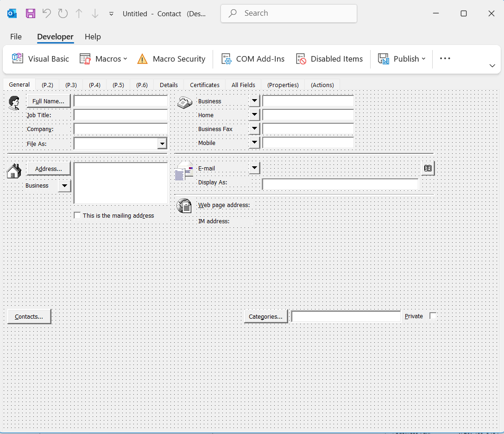Viewport: 504px width, 434px height.
Task: Open COM Add-Ins dialog
Action: click(253, 59)
